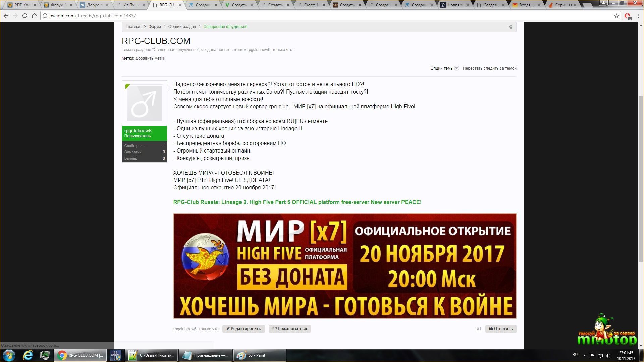The height and width of the screenshot is (362, 644).
Task: Click location pin icon in breadcrumb bar
Action: (x=511, y=27)
